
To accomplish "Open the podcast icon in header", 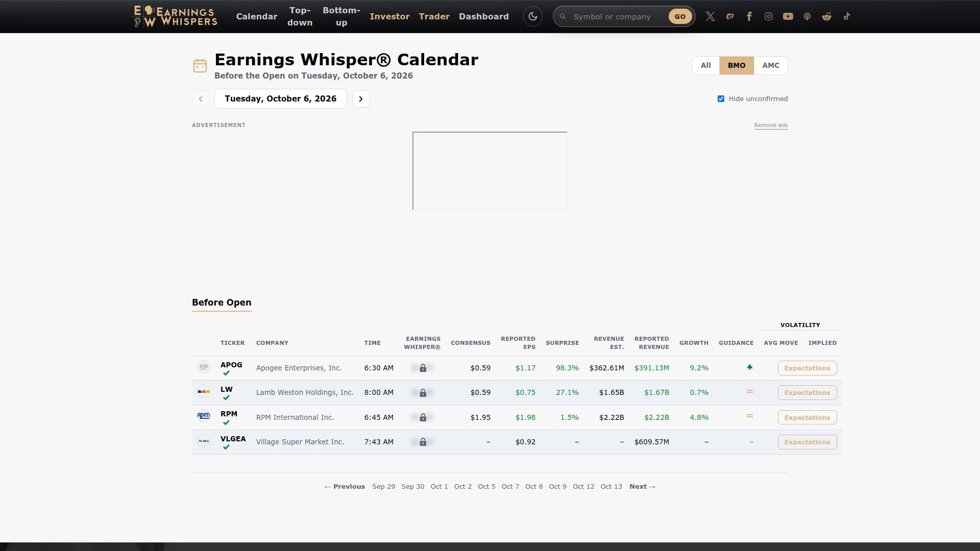I will (807, 16).
